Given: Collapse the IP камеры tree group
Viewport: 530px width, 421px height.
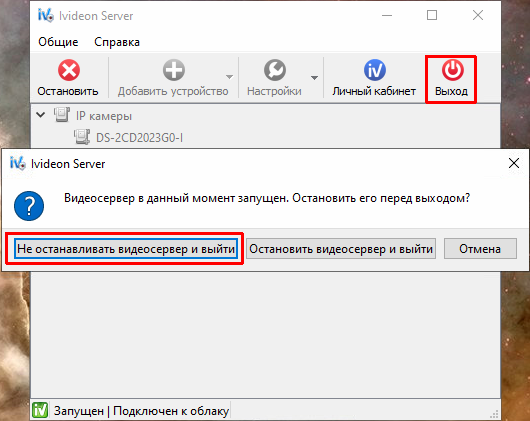Looking at the screenshot, I should [x=41, y=115].
